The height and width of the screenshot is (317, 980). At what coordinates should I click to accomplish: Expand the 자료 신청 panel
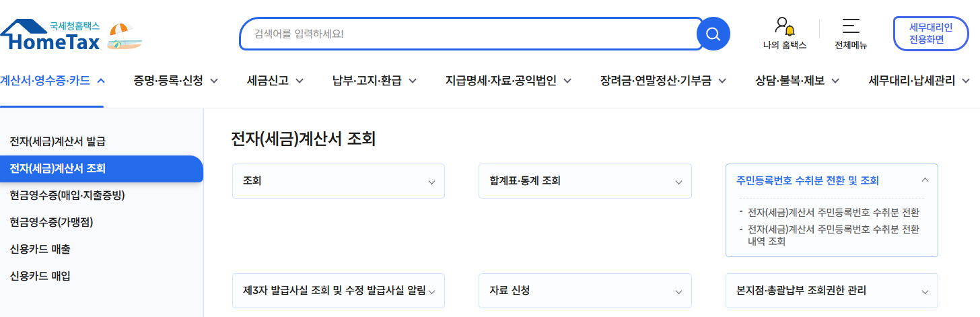(x=678, y=291)
